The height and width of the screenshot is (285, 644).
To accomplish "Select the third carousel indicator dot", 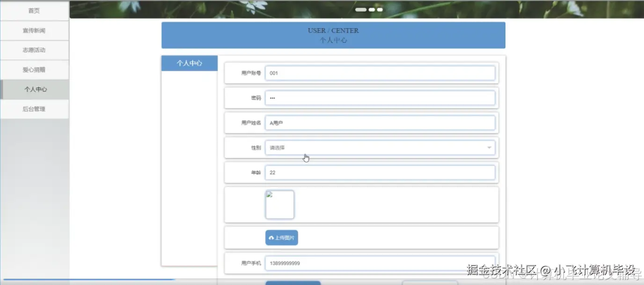I will pos(380,9).
